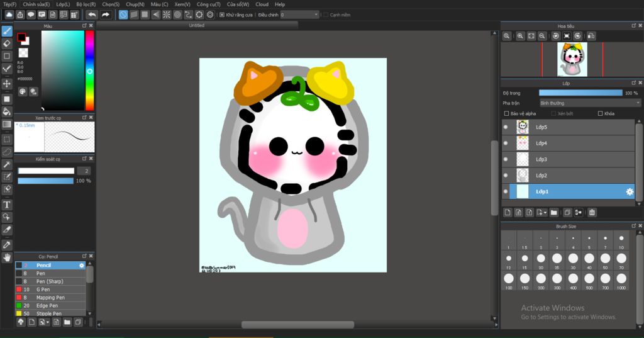Enable the Khóa lock checkbox
This screenshot has width=644, height=338.
coord(600,113)
